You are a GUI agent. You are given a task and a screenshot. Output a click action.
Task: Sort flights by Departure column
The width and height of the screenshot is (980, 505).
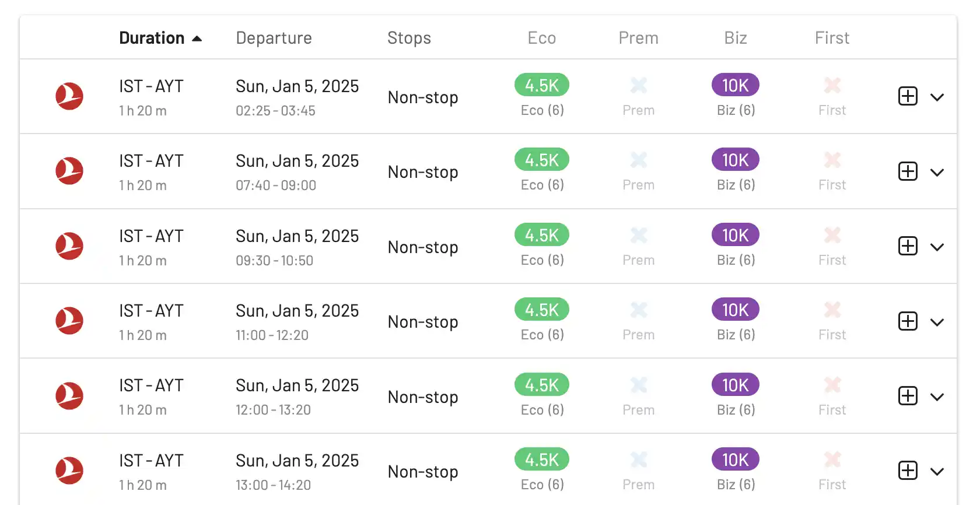[x=274, y=38]
